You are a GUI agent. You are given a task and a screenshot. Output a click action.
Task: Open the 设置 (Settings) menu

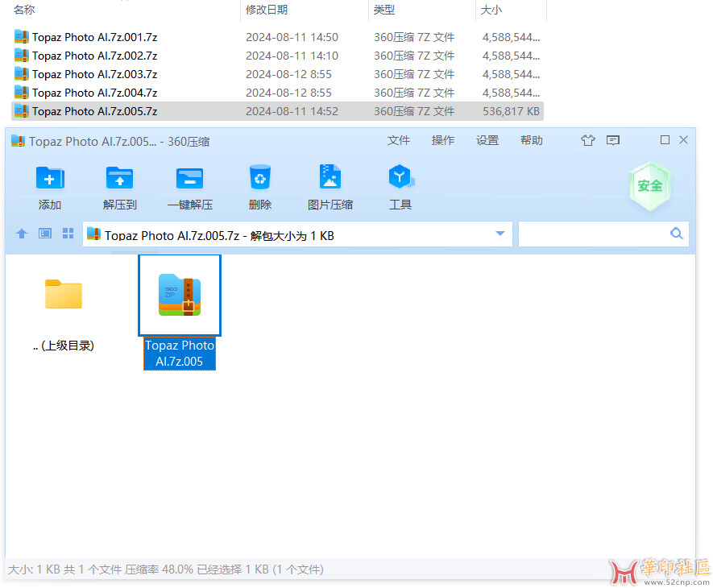487,141
